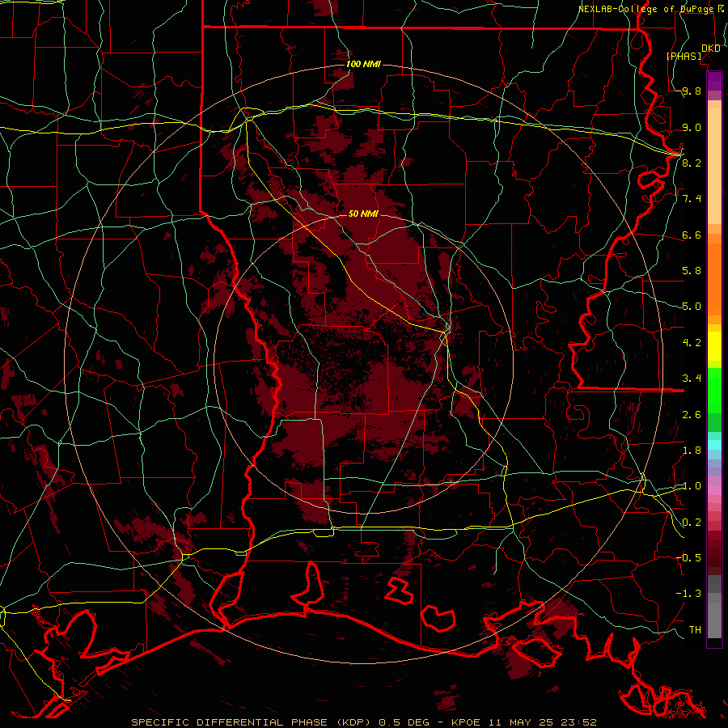Click the TH threshold label
This screenshot has height=728, width=728.
(695, 630)
